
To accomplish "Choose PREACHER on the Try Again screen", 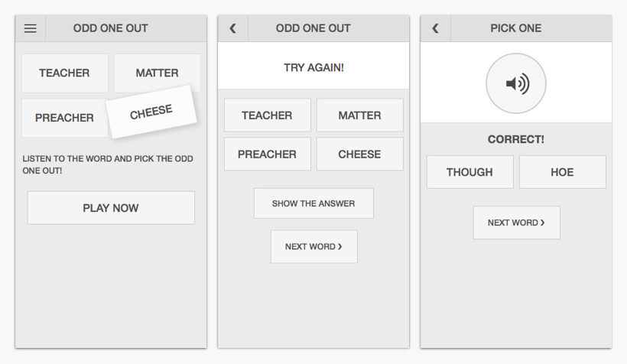I will [x=267, y=154].
